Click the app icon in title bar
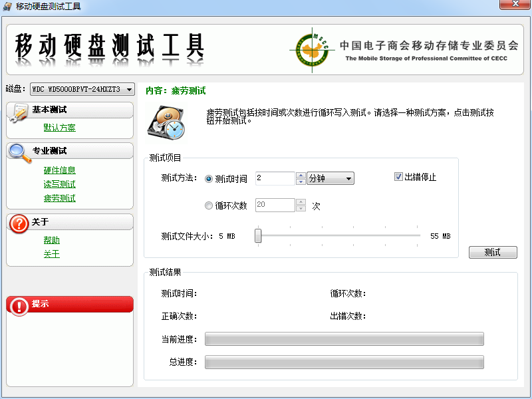 (x=7, y=7)
